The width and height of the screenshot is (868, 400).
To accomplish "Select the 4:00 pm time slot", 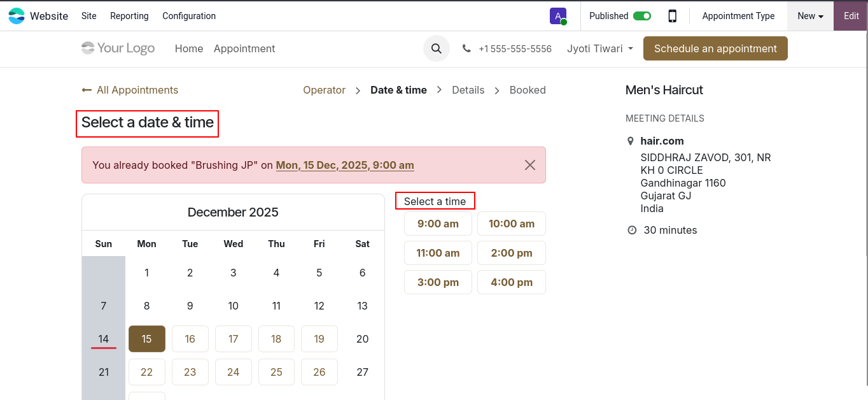I will click(511, 282).
